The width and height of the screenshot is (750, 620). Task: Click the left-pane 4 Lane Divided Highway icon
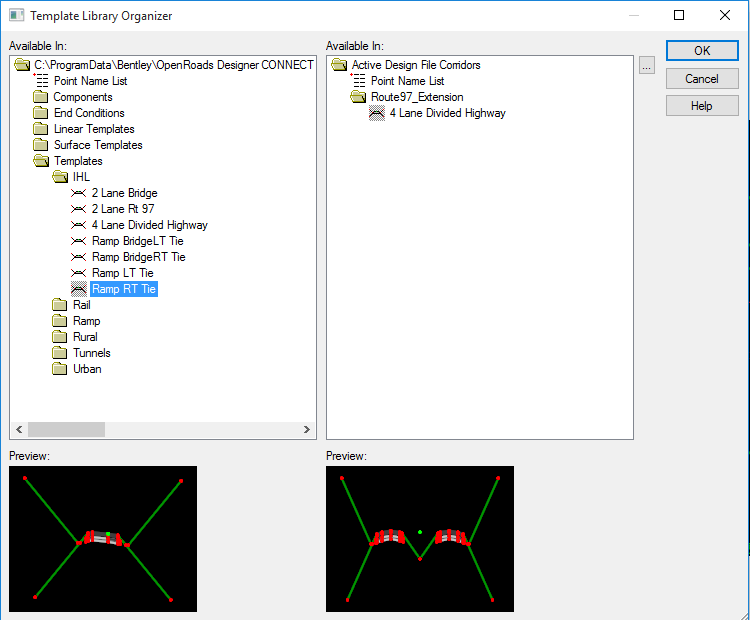point(78,225)
